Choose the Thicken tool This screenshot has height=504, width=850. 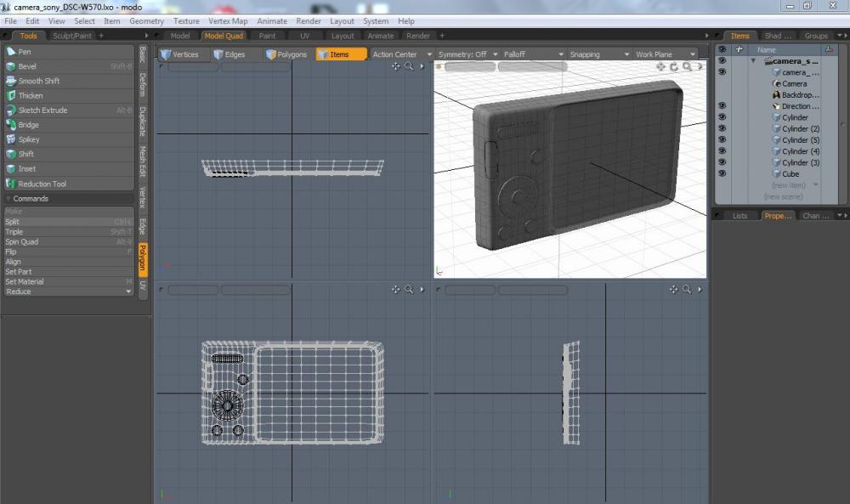tap(31, 95)
